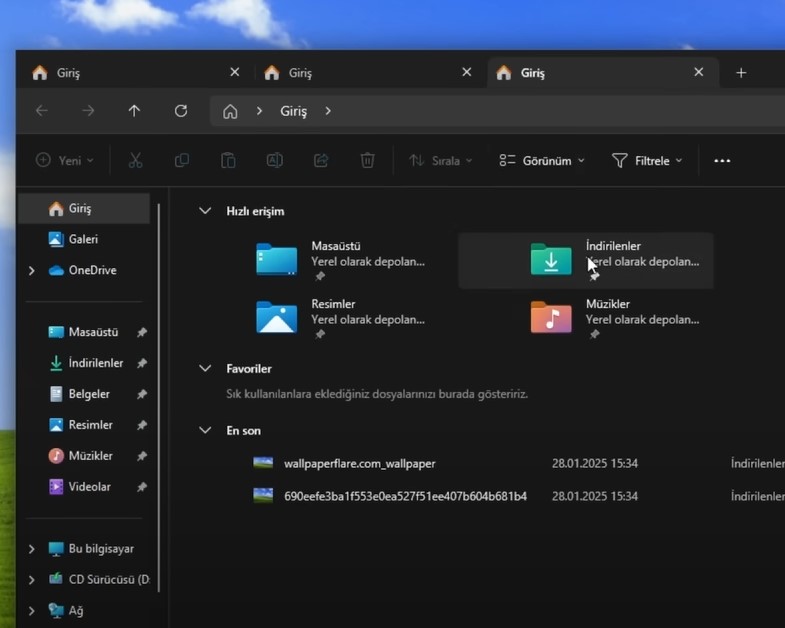
Task: Click the Copy icon in toolbar
Action: [x=182, y=161]
